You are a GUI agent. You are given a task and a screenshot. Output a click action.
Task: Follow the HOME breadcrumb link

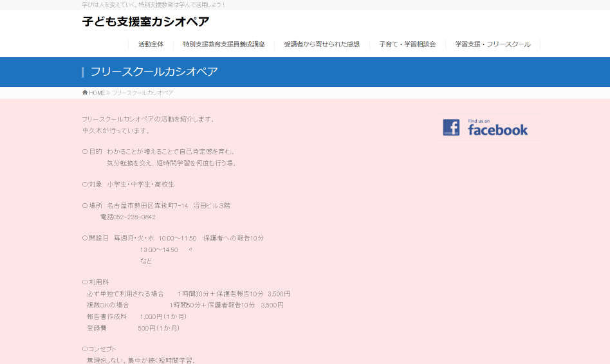click(x=97, y=93)
